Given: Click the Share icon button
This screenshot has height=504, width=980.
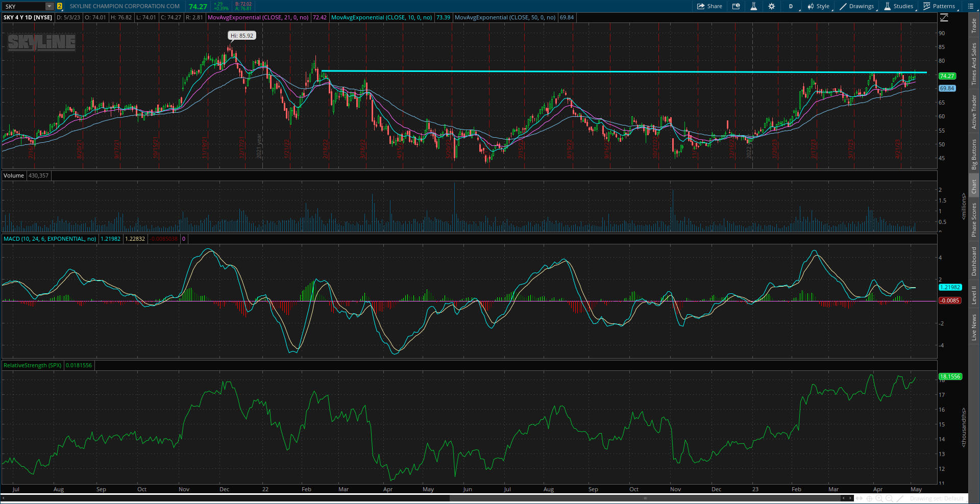Looking at the screenshot, I should point(709,6).
